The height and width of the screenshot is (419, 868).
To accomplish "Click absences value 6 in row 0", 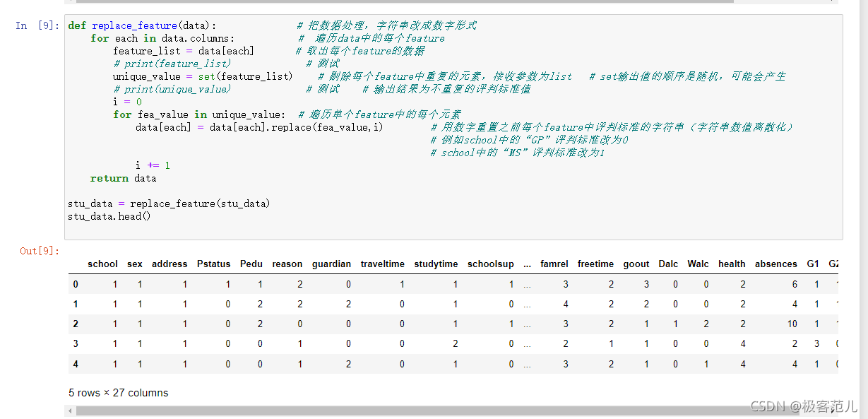I will (795, 284).
